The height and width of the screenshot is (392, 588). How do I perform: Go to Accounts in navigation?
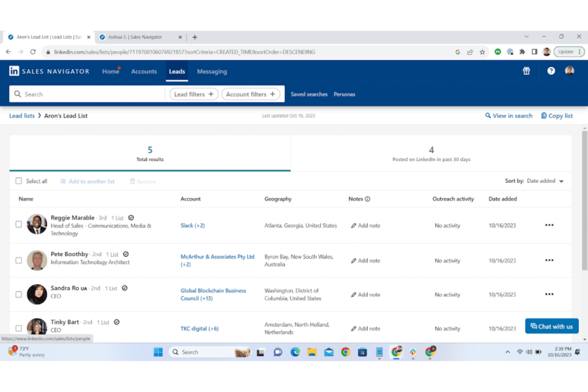click(x=144, y=71)
